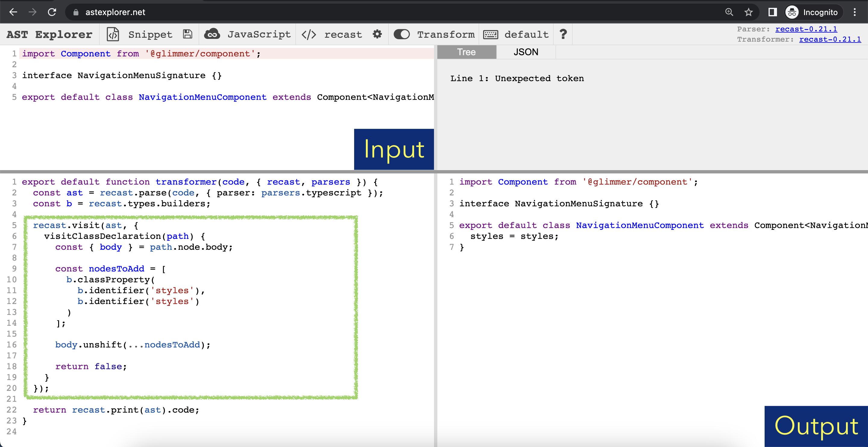This screenshot has width=868, height=447.
Task: Click the keyboard icon beside default
Action: pos(491,34)
